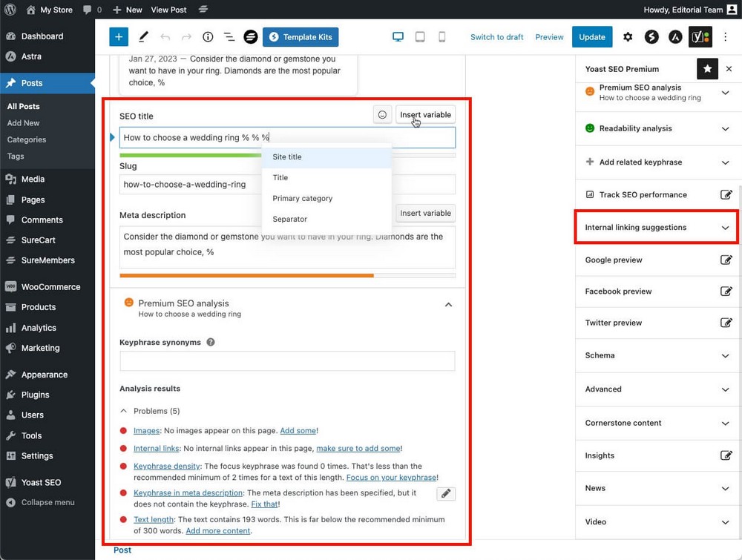The width and height of the screenshot is (742, 560).
Task: Open Insights edit icon
Action: click(726, 455)
